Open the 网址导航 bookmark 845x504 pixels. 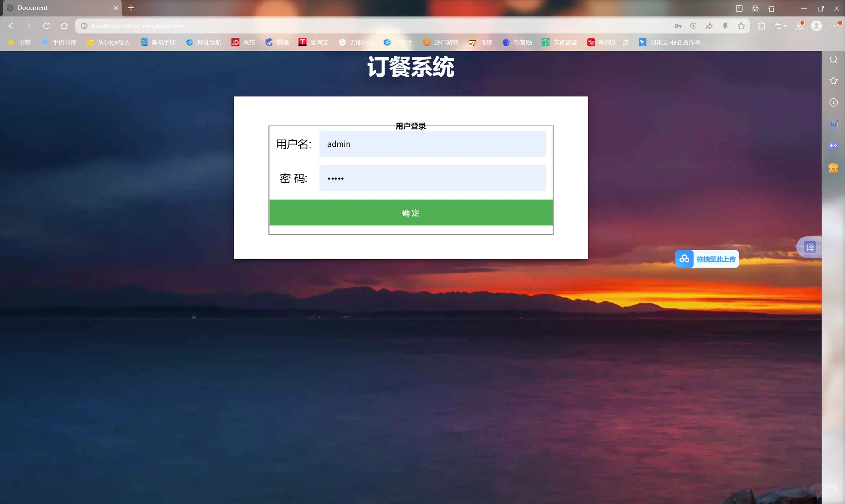click(x=208, y=42)
